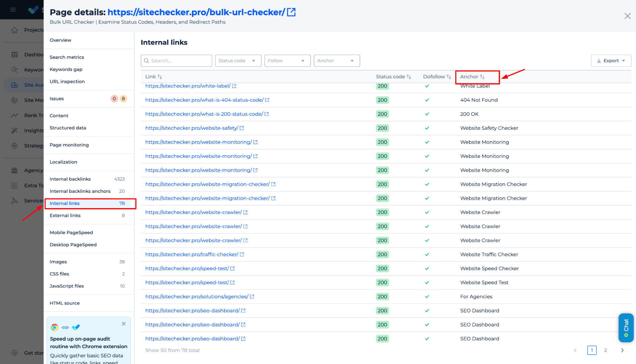Screen dimensions: 636x364
Task: Open the bulk-url-checker page URL link
Action: coord(196,12)
